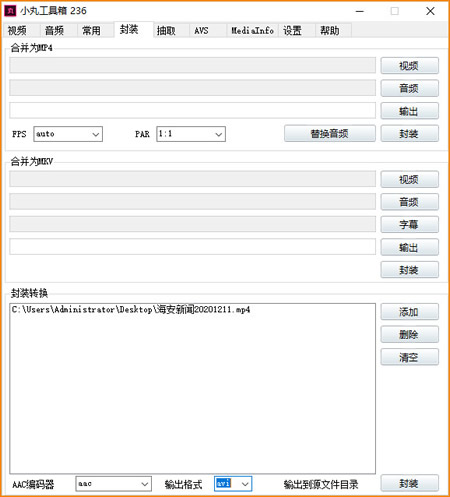Click the 替换音频 button

(x=330, y=134)
